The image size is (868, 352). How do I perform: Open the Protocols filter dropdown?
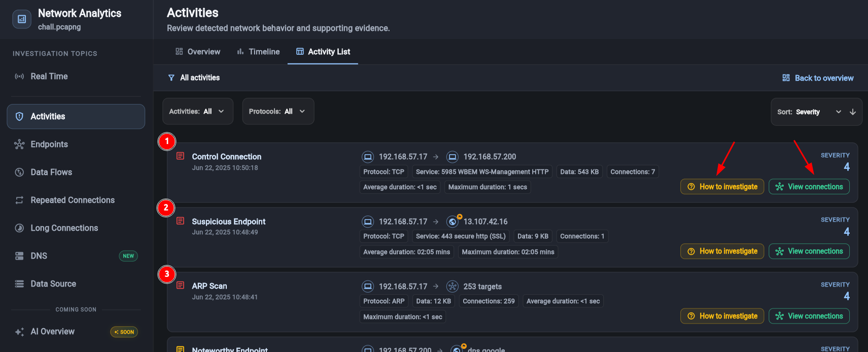tap(278, 112)
